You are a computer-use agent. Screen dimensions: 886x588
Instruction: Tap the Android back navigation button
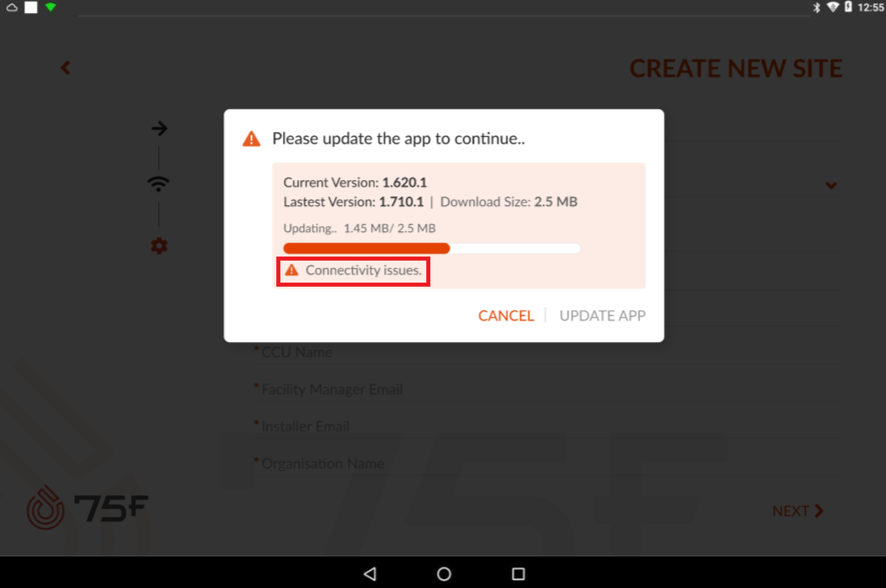[370, 574]
